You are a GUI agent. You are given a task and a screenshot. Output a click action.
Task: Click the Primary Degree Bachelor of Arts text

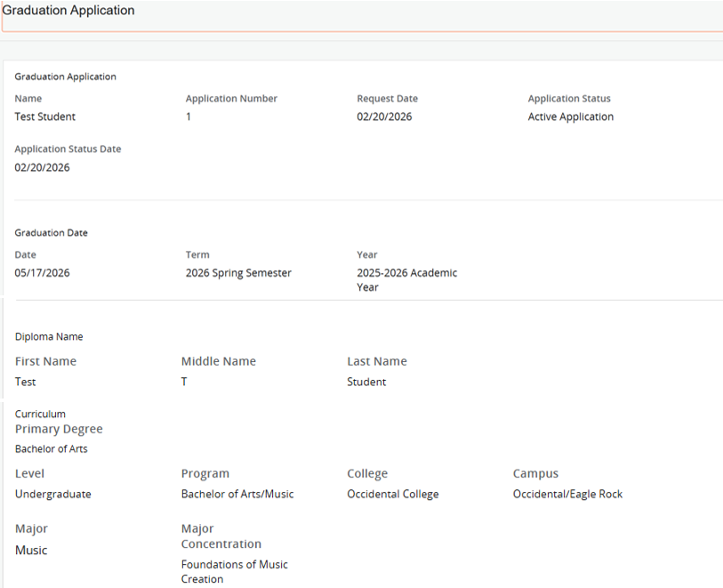[51, 448]
